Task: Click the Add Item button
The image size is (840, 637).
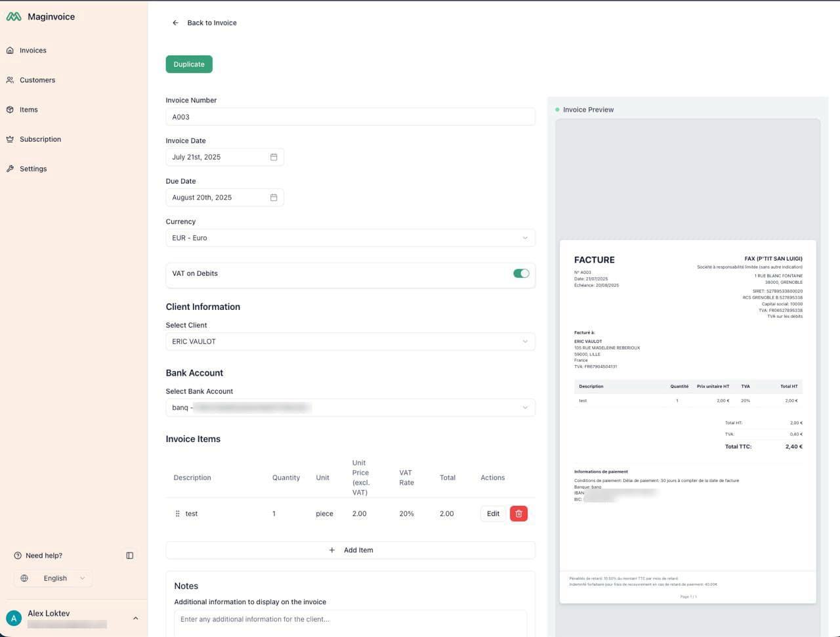Action: tap(350, 550)
